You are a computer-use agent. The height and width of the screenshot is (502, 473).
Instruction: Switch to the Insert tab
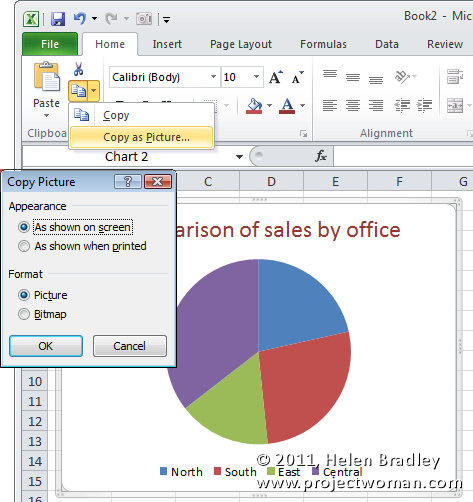tap(167, 44)
